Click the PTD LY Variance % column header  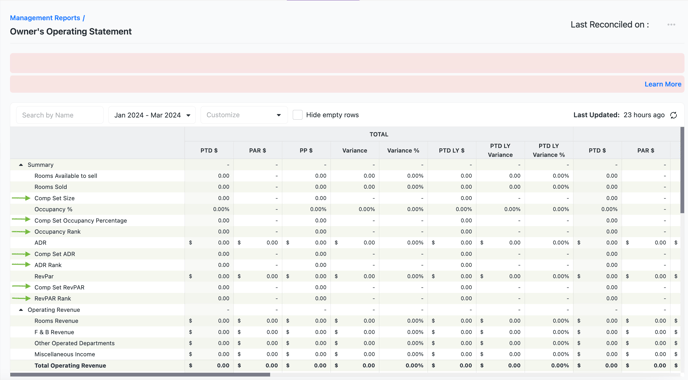pyautogui.click(x=549, y=151)
